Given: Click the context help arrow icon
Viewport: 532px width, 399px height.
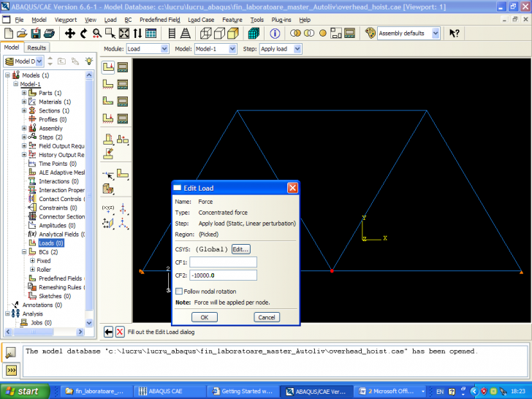Looking at the screenshot, I should pos(454,34).
